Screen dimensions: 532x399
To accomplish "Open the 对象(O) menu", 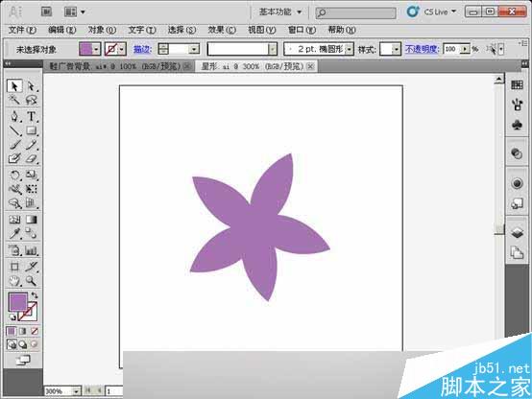I will [102, 30].
